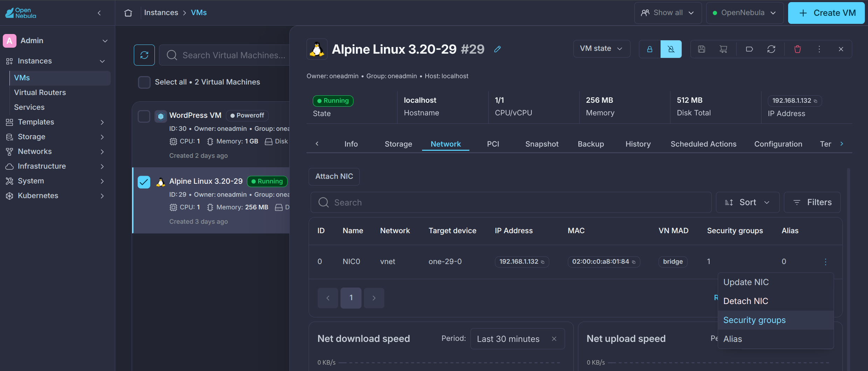The height and width of the screenshot is (371, 868).
Task: Click the labels tag icon
Action: pyautogui.click(x=749, y=49)
